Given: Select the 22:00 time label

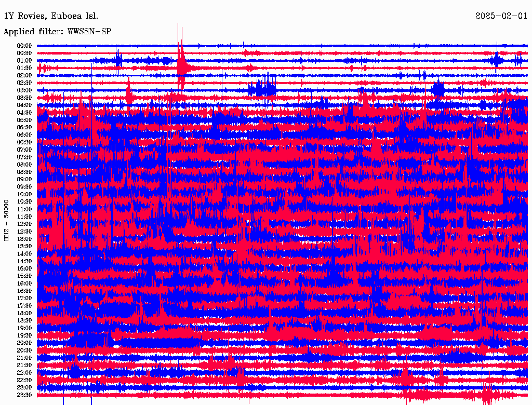Looking at the screenshot, I should tap(24, 372).
